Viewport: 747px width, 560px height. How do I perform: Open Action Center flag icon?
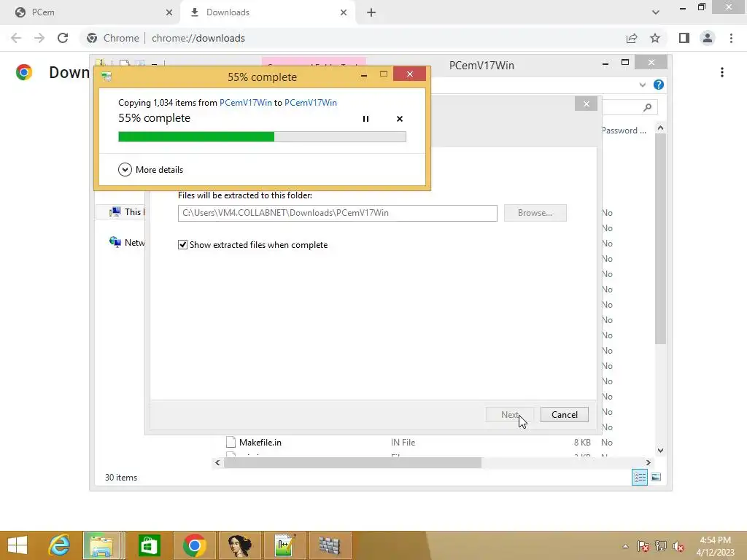(643, 546)
